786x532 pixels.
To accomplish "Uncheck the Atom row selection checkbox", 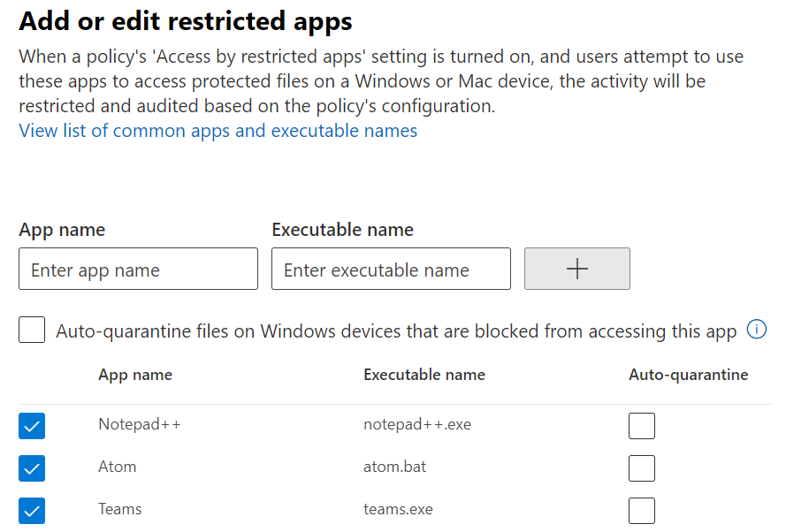I will [32, 468].
